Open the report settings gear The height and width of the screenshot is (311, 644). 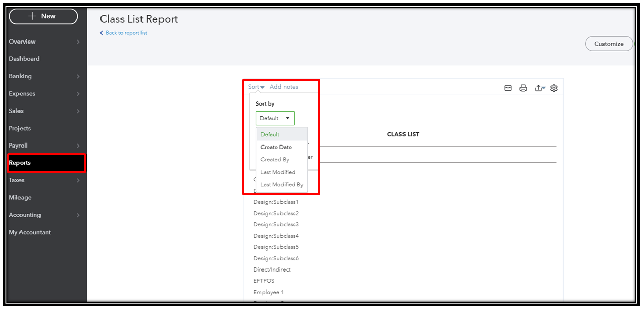click(554, 88)
